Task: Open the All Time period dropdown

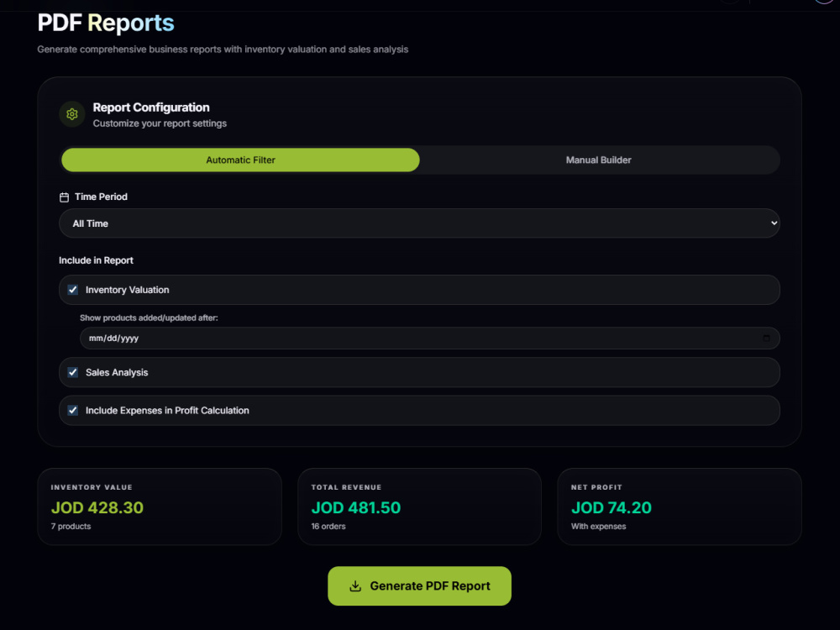Action: pyautogui.click(x=419, y=223)
